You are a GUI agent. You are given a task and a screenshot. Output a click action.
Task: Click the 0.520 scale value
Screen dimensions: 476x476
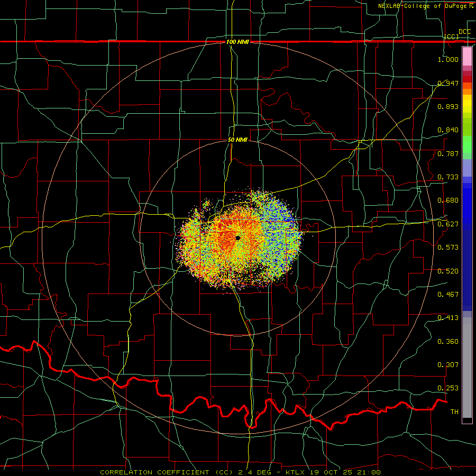(448, 271)
